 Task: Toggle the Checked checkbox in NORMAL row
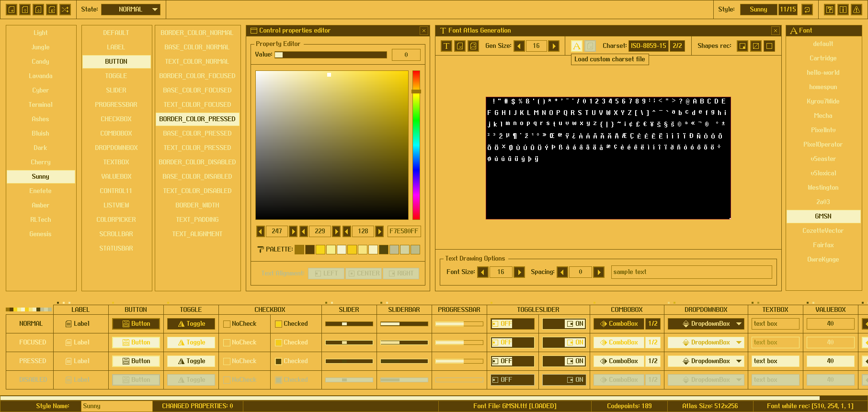coord(278,324)
